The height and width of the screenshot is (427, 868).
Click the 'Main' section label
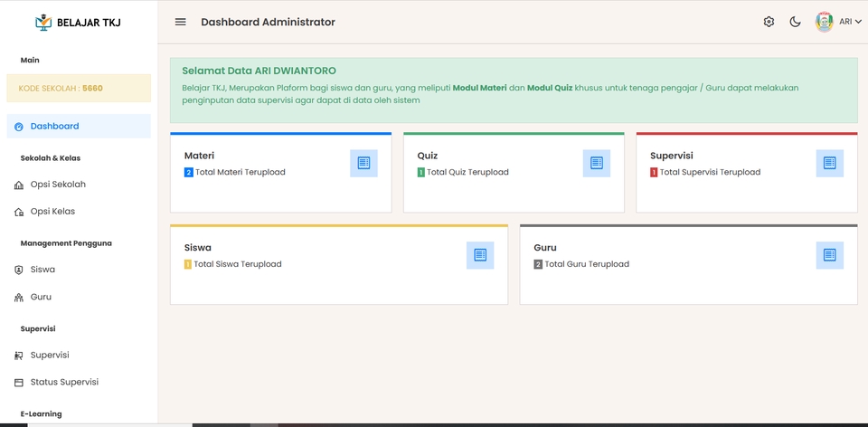(x=30, y=60)
